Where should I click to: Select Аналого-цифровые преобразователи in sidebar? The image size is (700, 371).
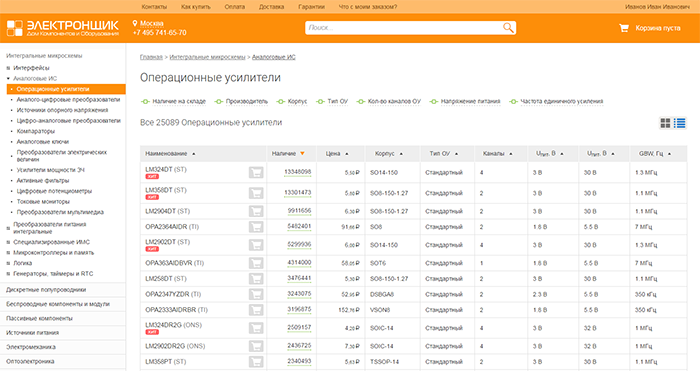coord(68,100)
